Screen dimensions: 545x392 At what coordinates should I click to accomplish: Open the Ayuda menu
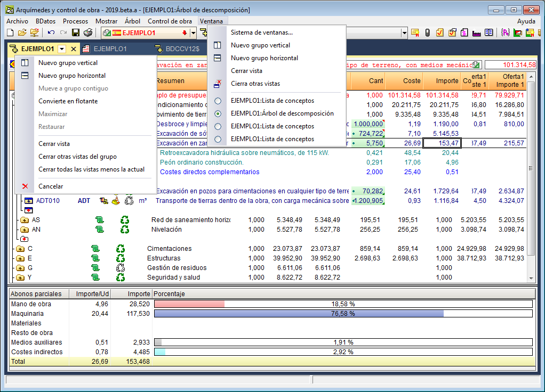click(x=526, y=21)
